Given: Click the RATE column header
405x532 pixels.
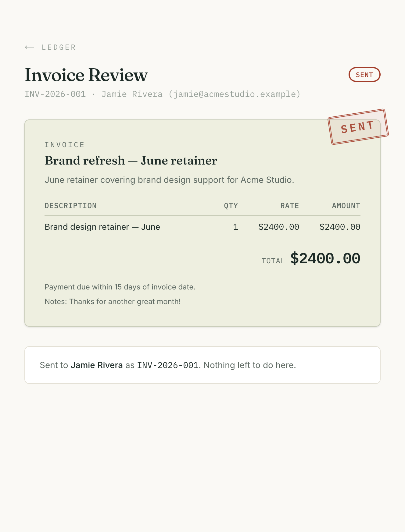Looking at the screenshot, I should click(x=290, y=206).
